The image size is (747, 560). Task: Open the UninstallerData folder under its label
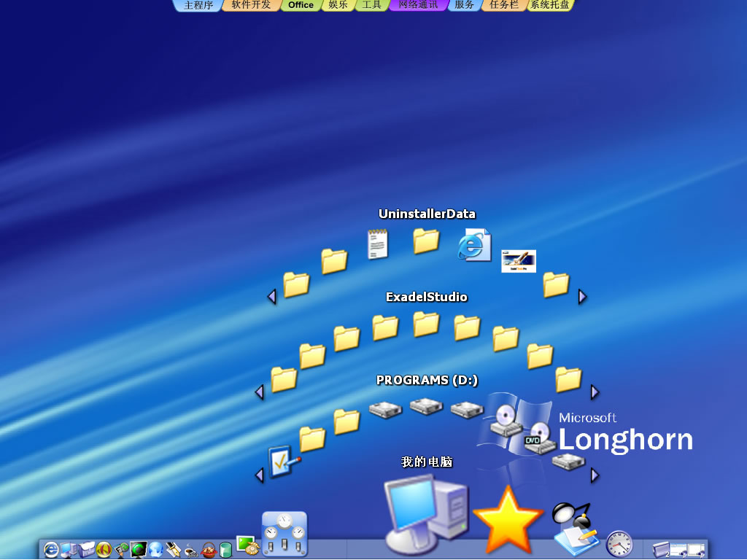pos(426,241)
